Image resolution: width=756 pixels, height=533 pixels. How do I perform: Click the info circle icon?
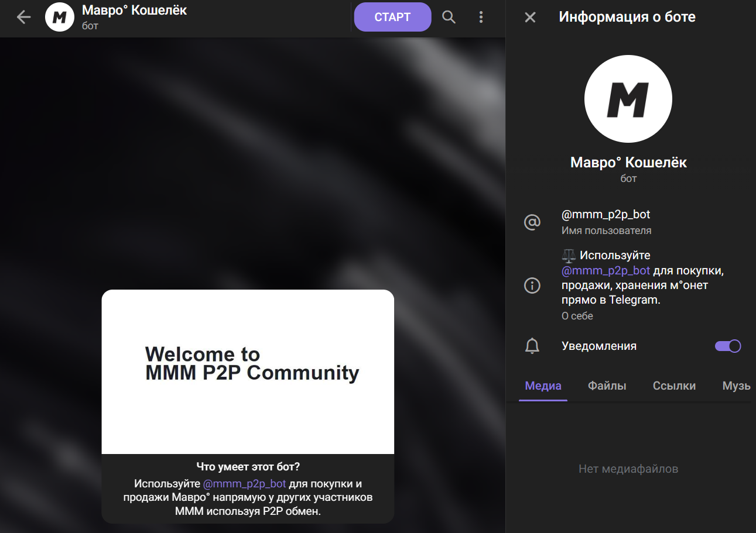tap(532, 286)
